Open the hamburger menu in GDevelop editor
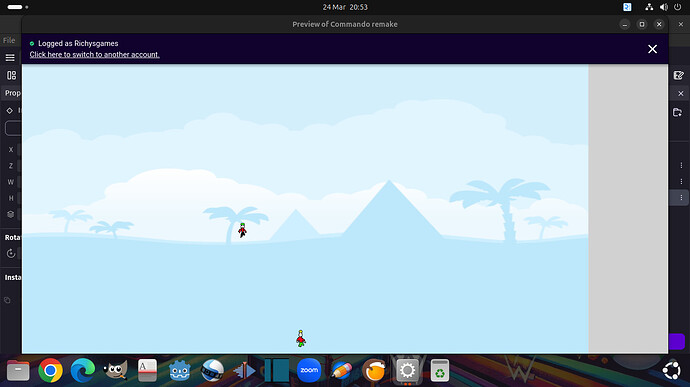This screenshot has width=690, height=387. 10,58
